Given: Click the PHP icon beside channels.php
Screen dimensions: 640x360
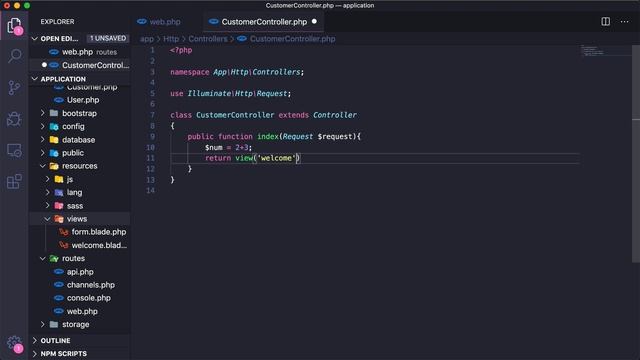Looking at the screenshot, I should click(x=59, y=285).
